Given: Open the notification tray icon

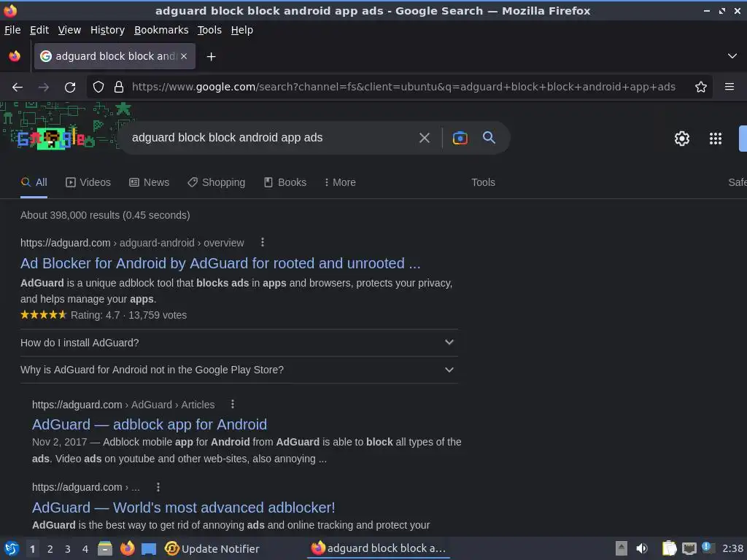Looking at the screenshot, I should click(x=708, y=548).
